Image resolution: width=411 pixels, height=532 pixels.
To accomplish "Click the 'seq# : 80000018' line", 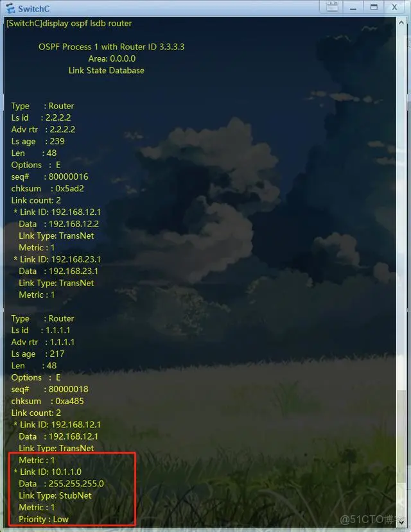I will click(50, 389).
